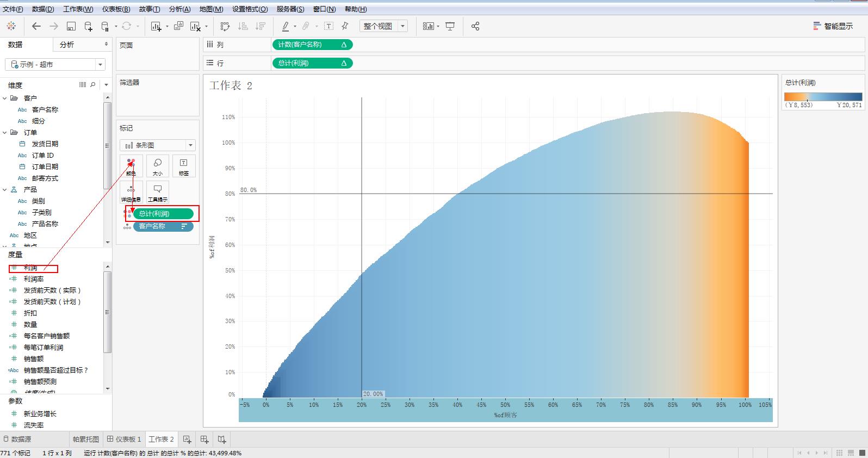Switch to the 仪表板 1 tab
The image size is (868, 458).
pyautogui.click(x=125, y=439)
